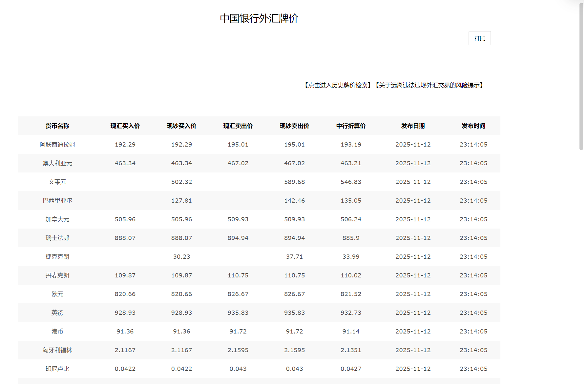Click the 30.23 value for 捷克克朗
Viewport: 588px width, 384px height.
point(181,257)
